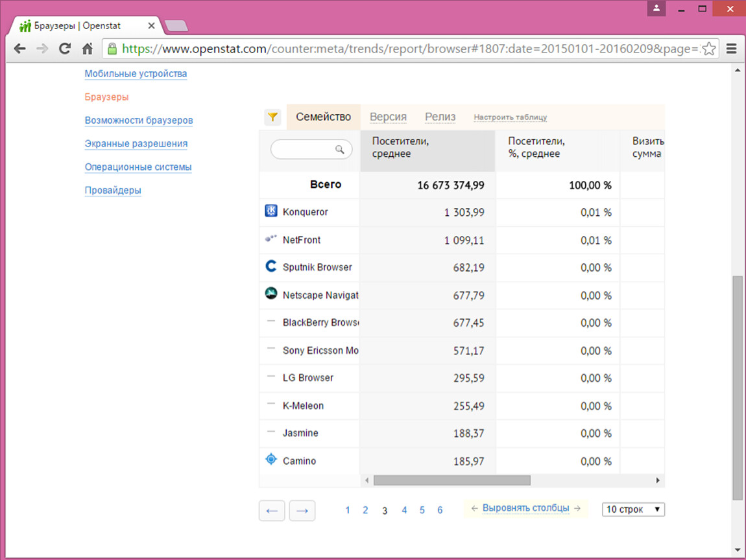The width and height of the screenshot is (746, 560).
Task: Click the Всего total value 16 673 374,99
Action: click(x=451, y=185)
